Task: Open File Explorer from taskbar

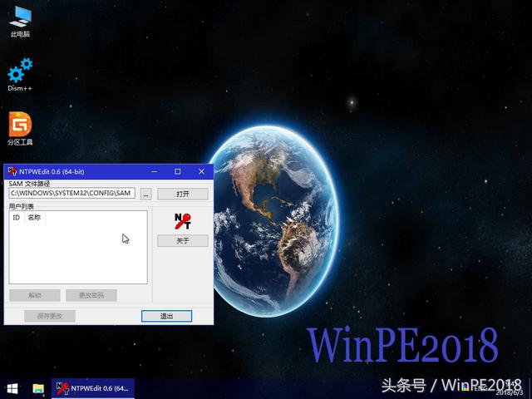Action: 38,389
